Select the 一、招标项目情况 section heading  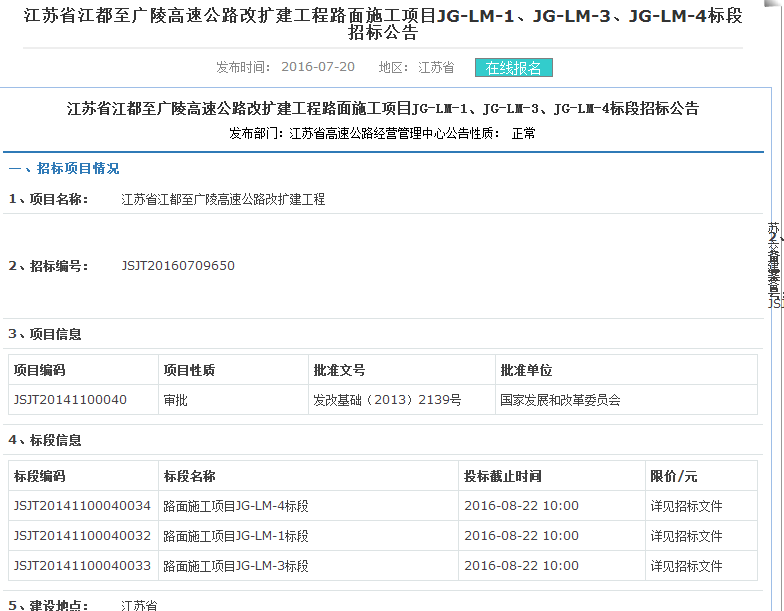click(x=65, y=169)
